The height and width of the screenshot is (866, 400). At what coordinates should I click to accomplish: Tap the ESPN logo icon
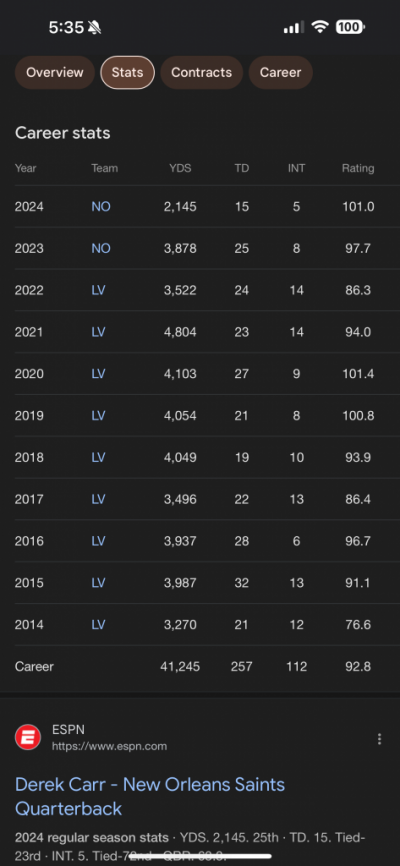click(x=28, y=737)
